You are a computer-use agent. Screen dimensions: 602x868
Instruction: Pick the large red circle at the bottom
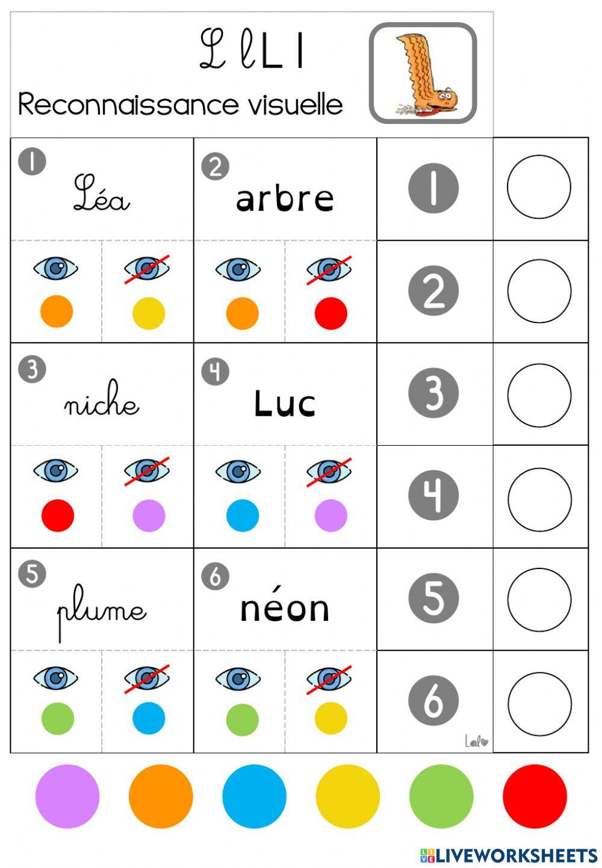click(x=535, y=796)
